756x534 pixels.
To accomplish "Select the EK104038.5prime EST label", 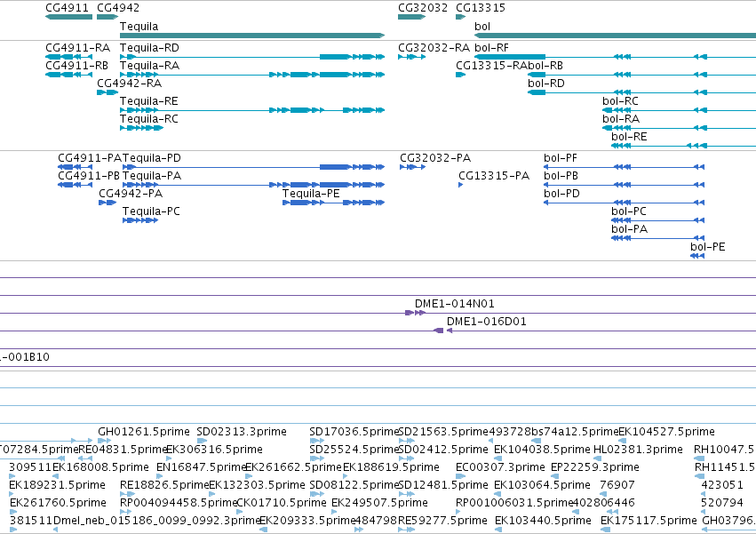I will click(543, 450).
